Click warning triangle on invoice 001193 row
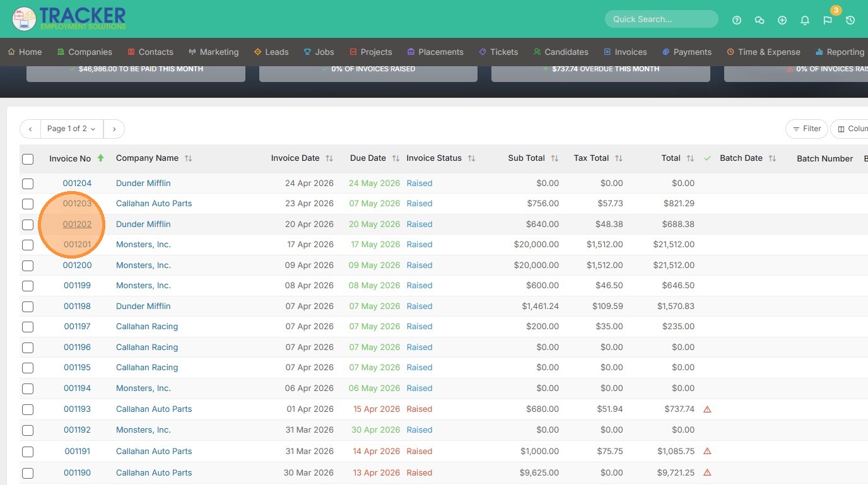 707,409
